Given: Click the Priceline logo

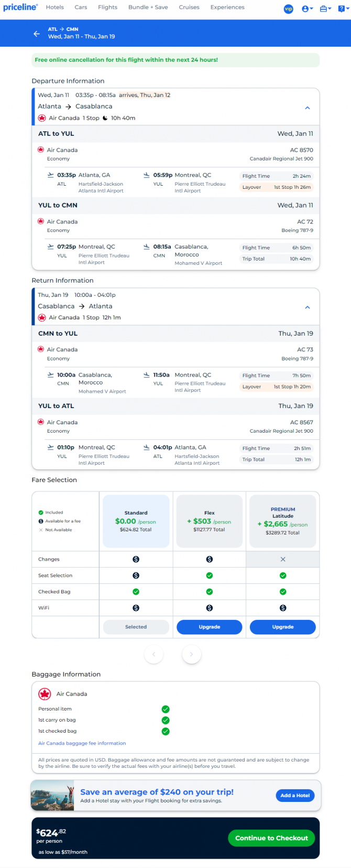Looking at the screenshot, I should [20, 7].
